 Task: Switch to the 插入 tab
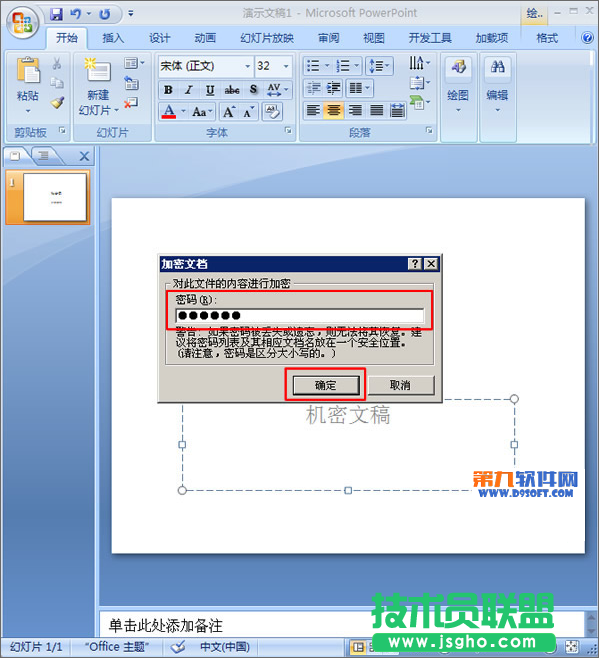[113, 38]
